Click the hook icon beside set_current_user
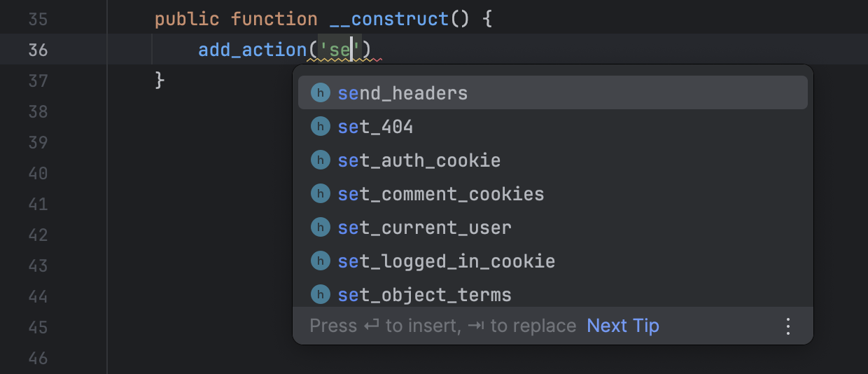Viewport: 868px width, 374px height. pyautogui.click(x=320, y=228)
